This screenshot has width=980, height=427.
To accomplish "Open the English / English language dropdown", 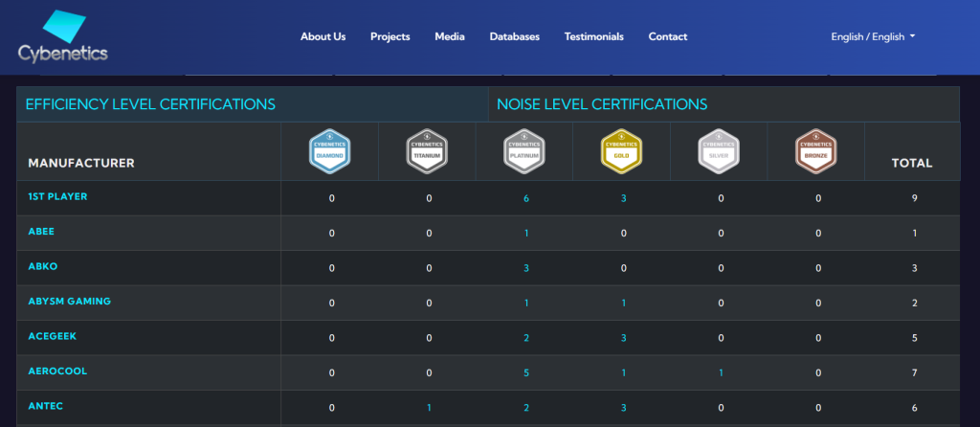I will (x=873, y=37).
